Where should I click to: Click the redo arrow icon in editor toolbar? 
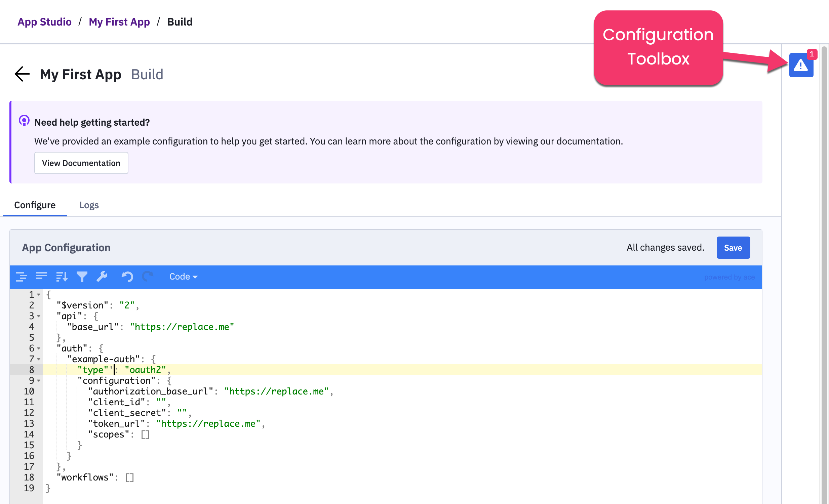tap(147, 277)
